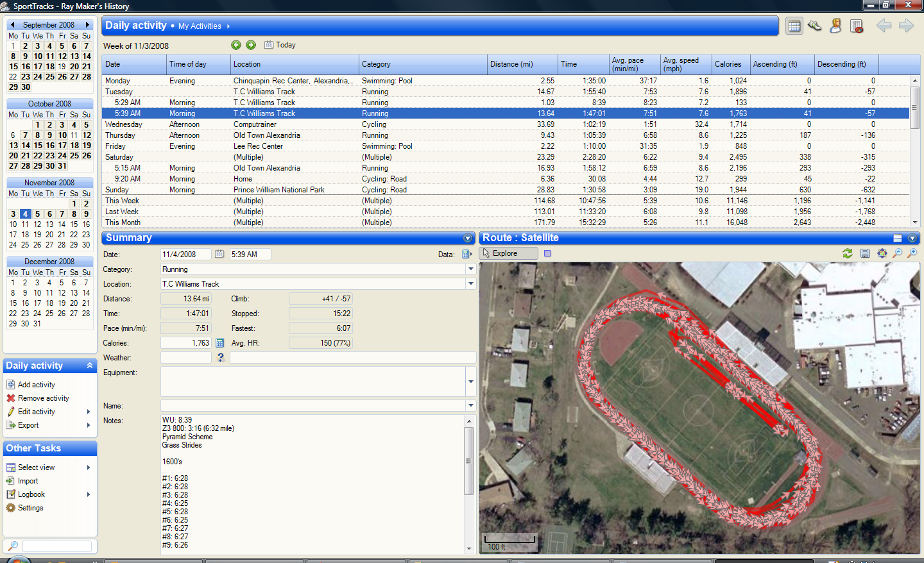Zoom in on the route map
Viewport: 924px width, 563px height.
[x=913, y=253]
